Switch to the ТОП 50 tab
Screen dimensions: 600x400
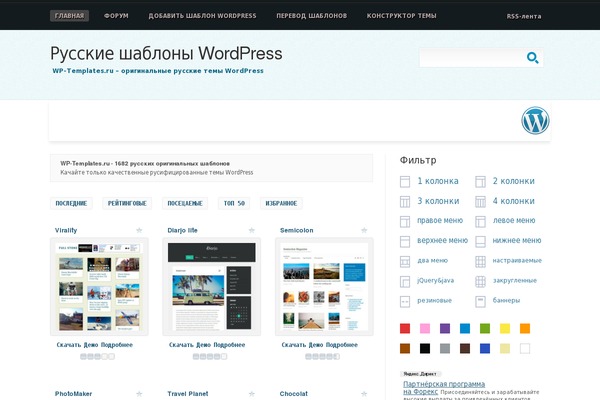[x=234, y=203]
